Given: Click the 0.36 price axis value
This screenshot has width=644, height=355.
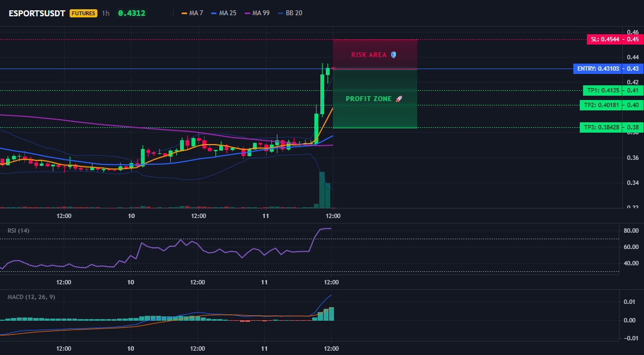Looking at the screenshot, I should point(633,158).
